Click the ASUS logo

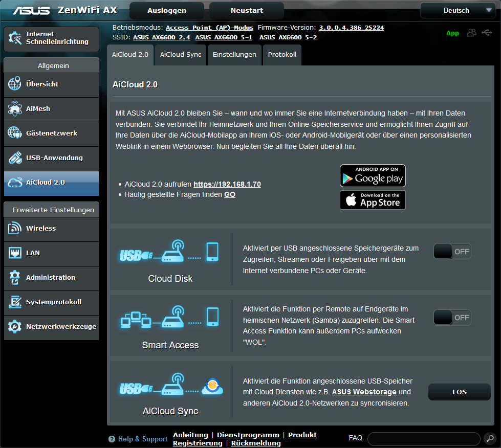(31, 11)
